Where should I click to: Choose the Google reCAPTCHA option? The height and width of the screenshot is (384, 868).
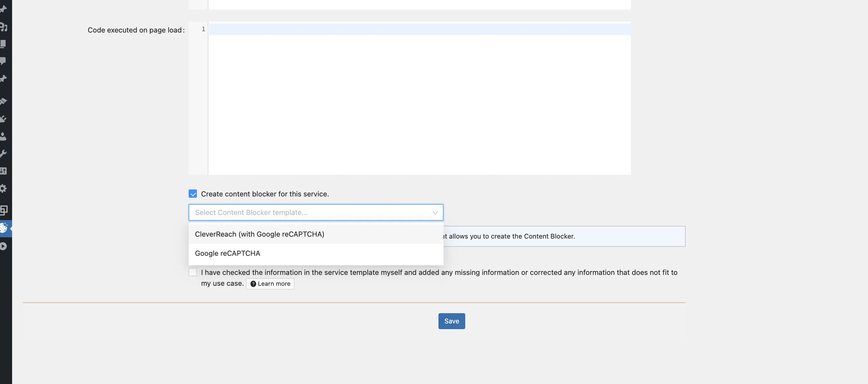[228, 253]
